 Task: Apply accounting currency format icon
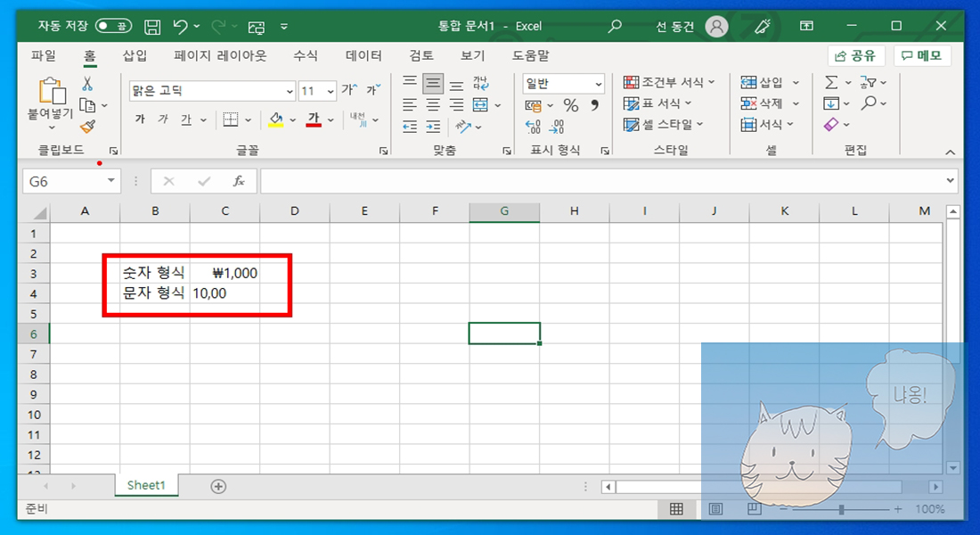point(533,105)
